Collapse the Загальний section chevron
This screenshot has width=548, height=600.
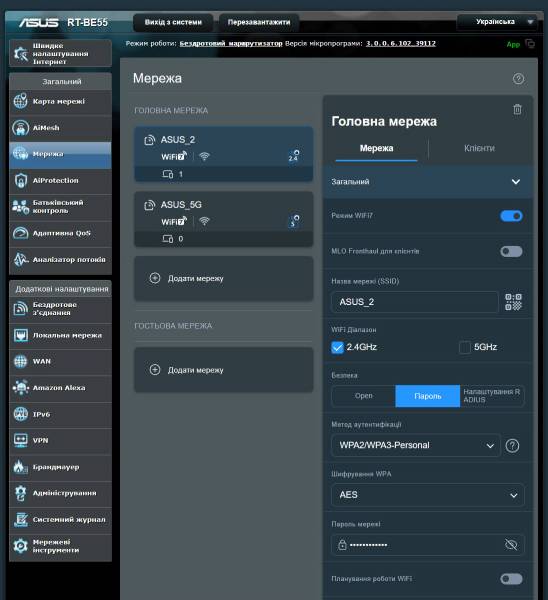coord(515,182)
